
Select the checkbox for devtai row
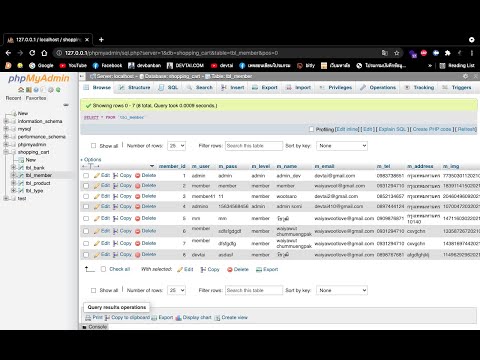pyautogui.click(x=86, y=255)
